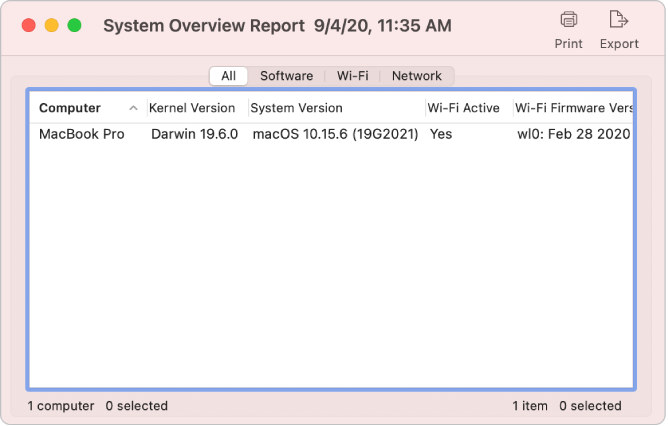Sort by Wi-Fi Active column header
This screenshot has width=668, height=426.
[463, 108]
